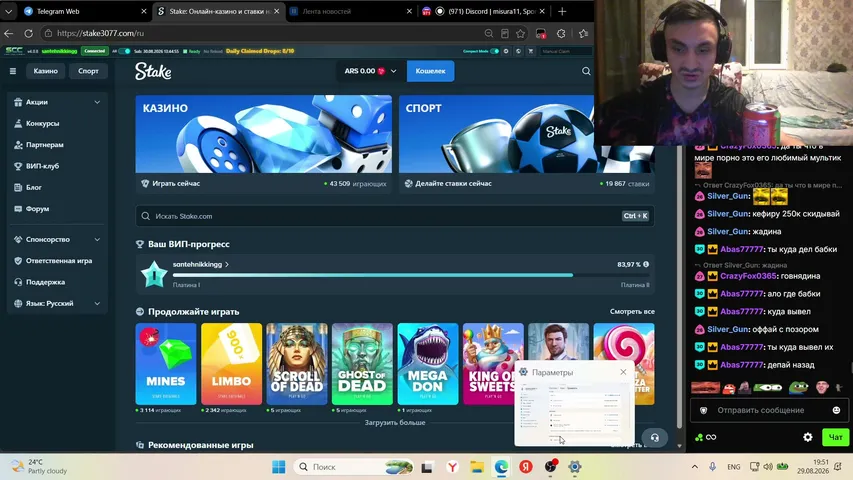
Task: Open the Mega Don game thumbnail
Action: point(428,364)
